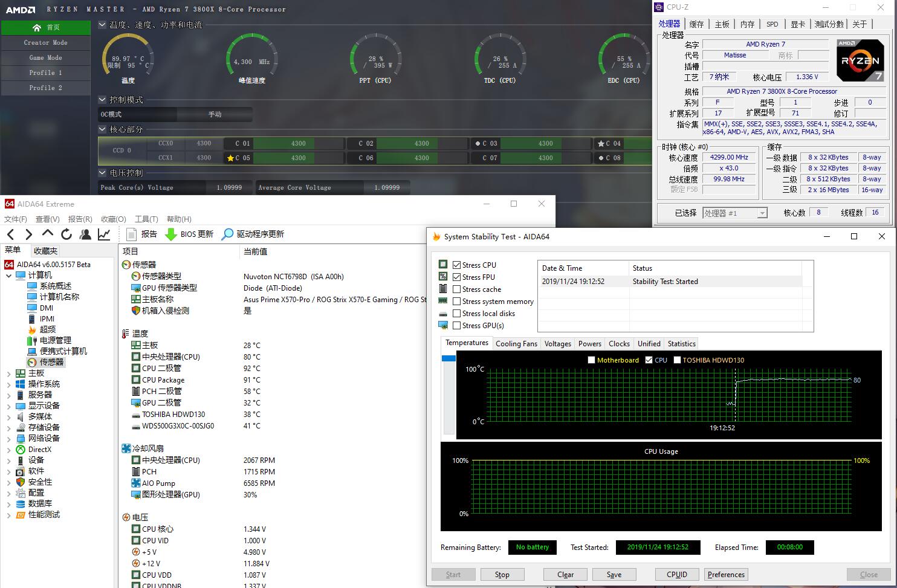
Task: Expand the 主板 tree node in AIDA64
Action: pyautogui.click(x=8, y=373)
